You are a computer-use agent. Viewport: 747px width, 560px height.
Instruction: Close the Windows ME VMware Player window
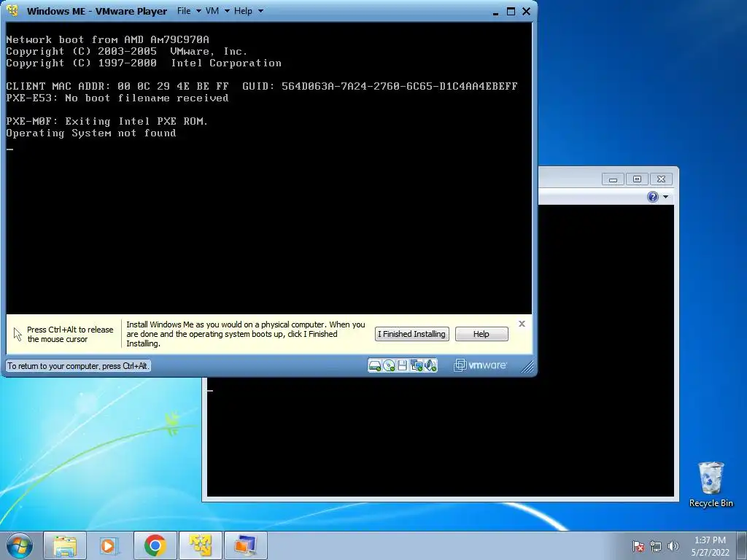(x=526, y=12)
